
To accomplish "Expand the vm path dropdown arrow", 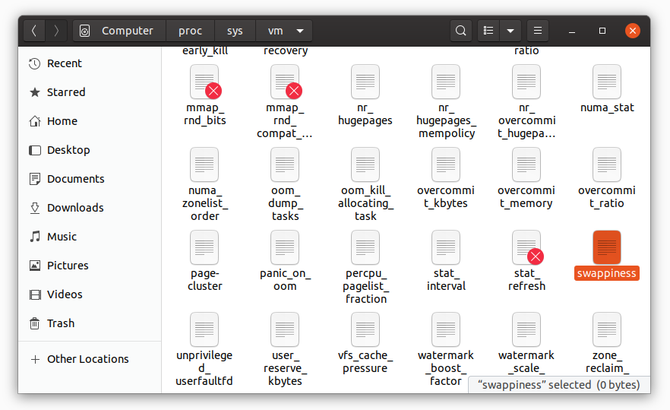I will pyautogui.click(x=300, y=31).
